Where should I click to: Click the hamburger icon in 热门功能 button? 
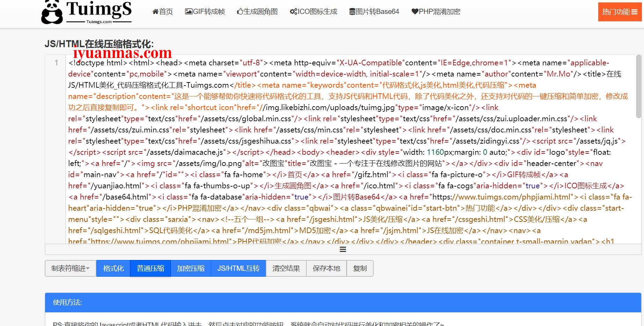634,12
